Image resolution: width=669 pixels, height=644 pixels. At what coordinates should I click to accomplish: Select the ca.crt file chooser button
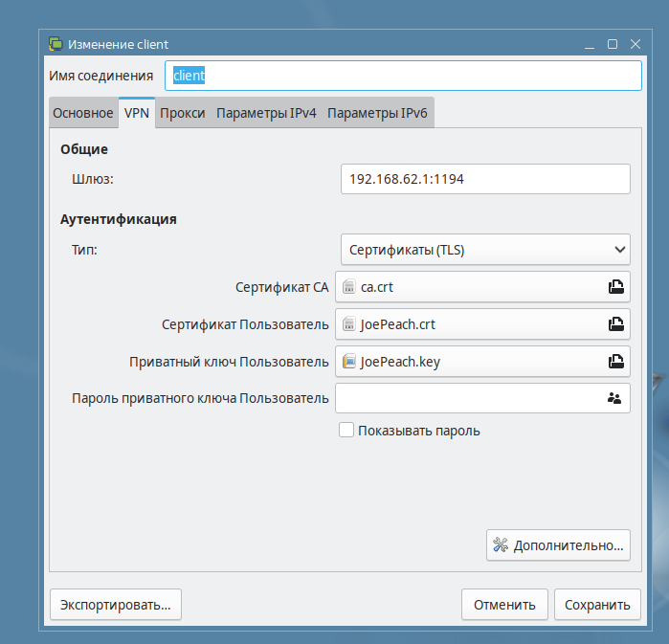pos(482,287)
